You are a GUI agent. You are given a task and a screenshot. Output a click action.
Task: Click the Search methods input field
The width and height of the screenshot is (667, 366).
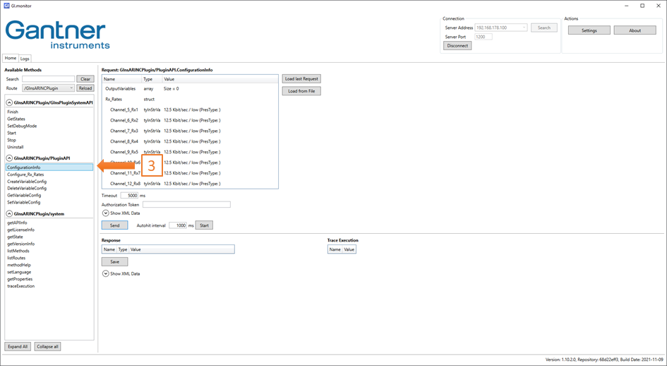48,79
